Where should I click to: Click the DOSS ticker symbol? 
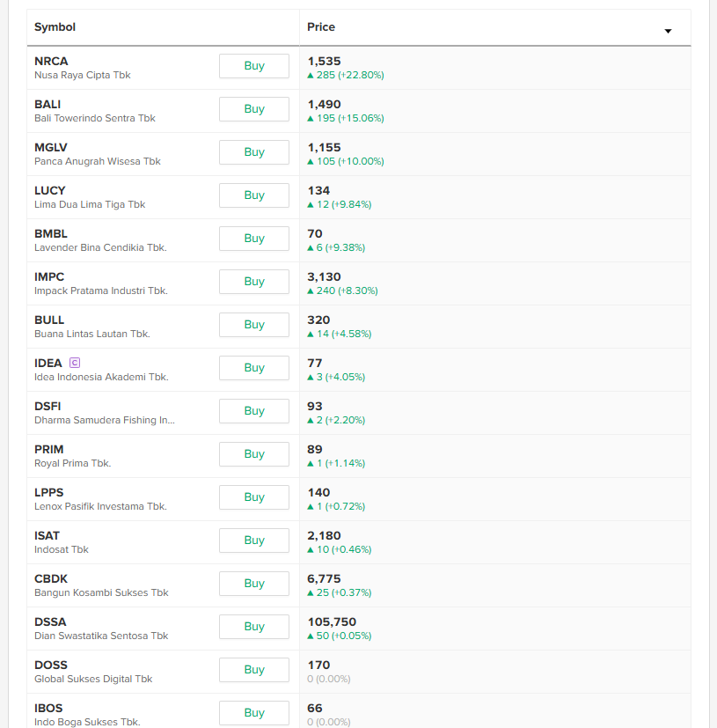[x=51, y=665]
